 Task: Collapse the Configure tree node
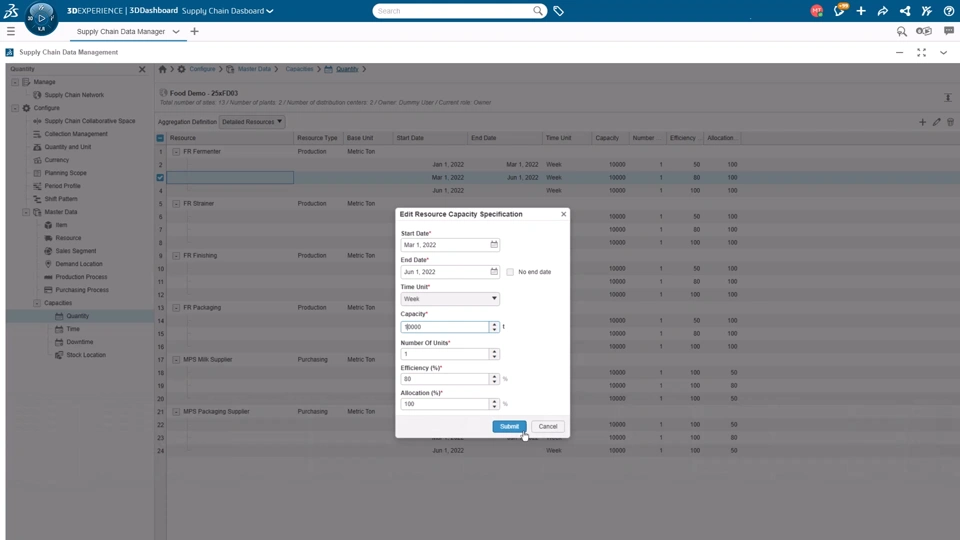(x=15, y=108)
